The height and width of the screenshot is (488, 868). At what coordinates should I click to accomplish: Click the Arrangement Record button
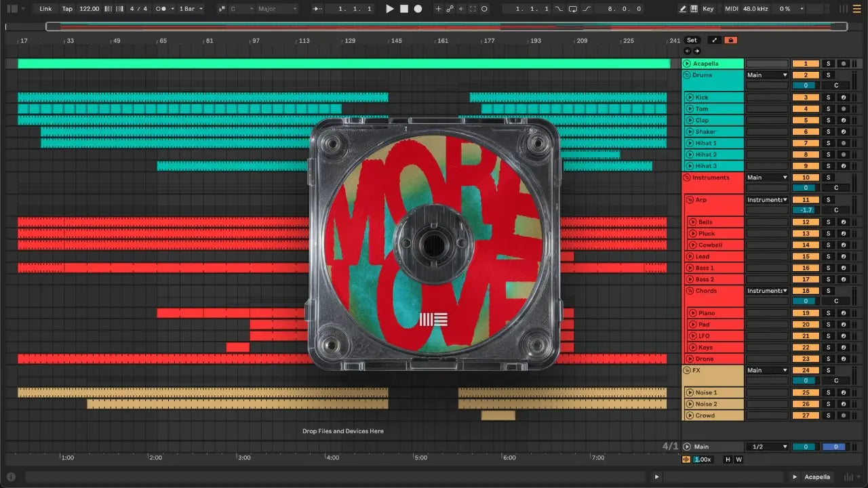[x=418, y=9]
